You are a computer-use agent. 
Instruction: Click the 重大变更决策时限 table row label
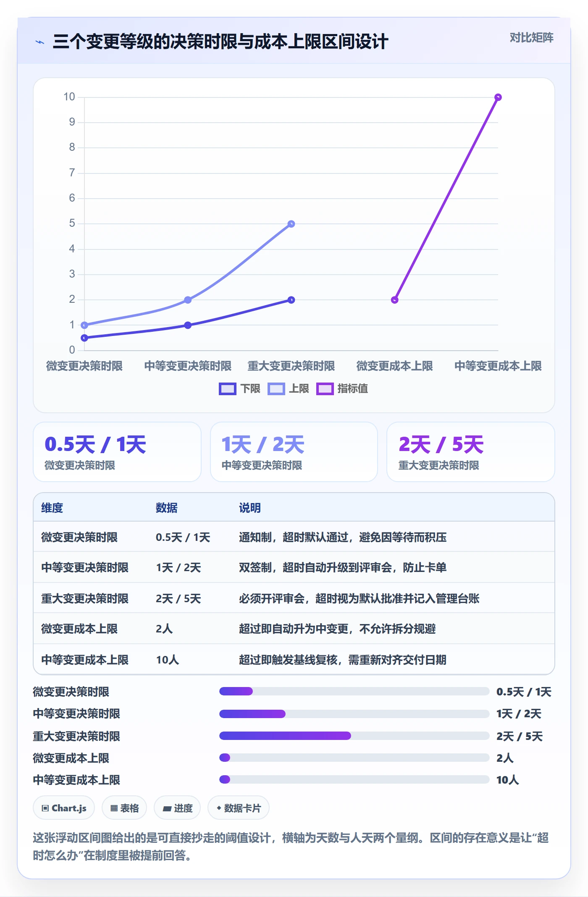(85, 598)
